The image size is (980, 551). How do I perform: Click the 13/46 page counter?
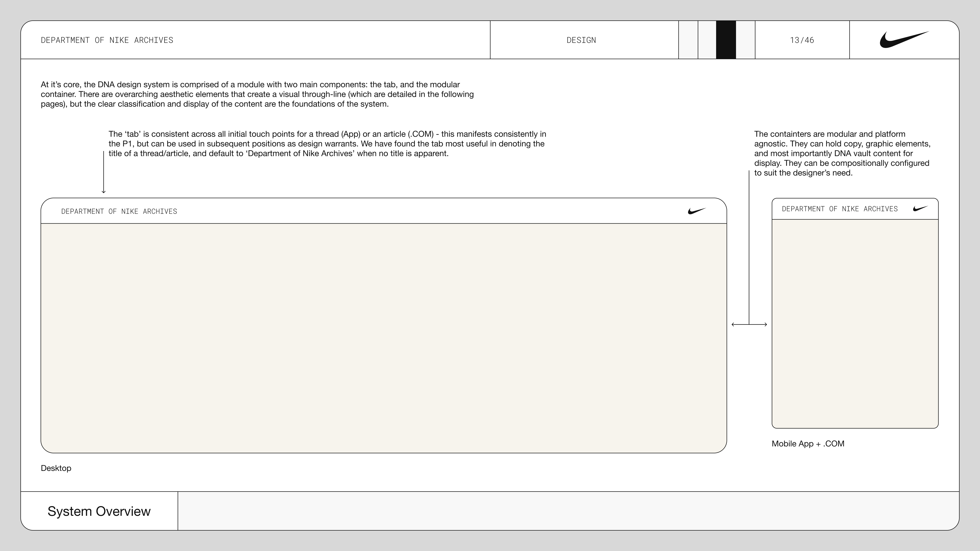[x=802, y=40]
